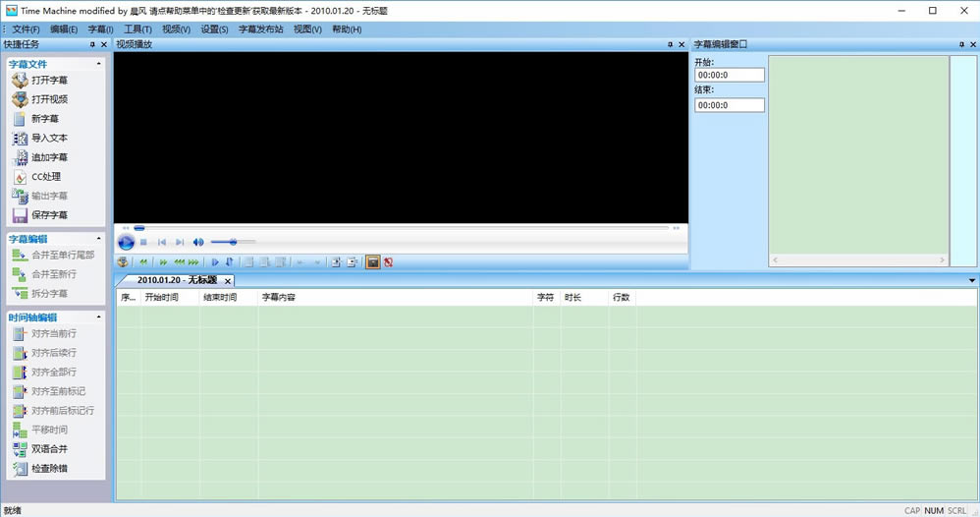Image resolution: width=980 pixels, height=517 pixels.
Task: Click the 开始 start time input field
Action: tap(729, 75)
